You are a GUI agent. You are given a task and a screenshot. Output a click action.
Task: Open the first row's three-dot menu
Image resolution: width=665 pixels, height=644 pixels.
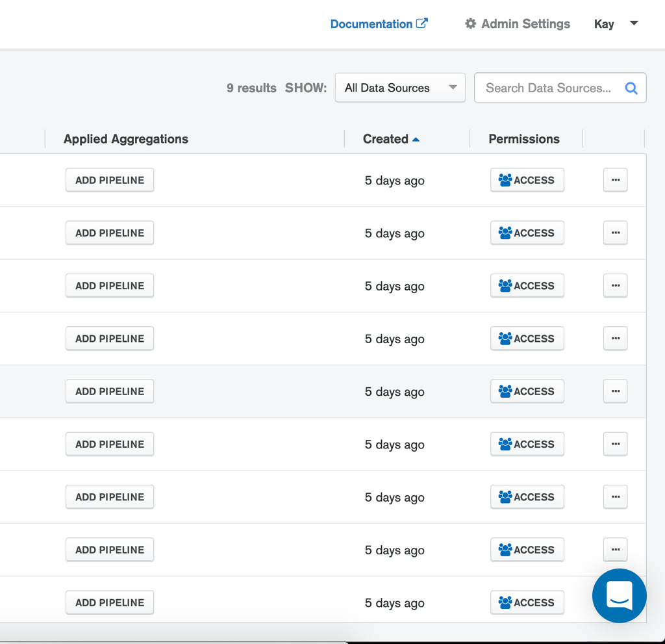click(615, 180)
